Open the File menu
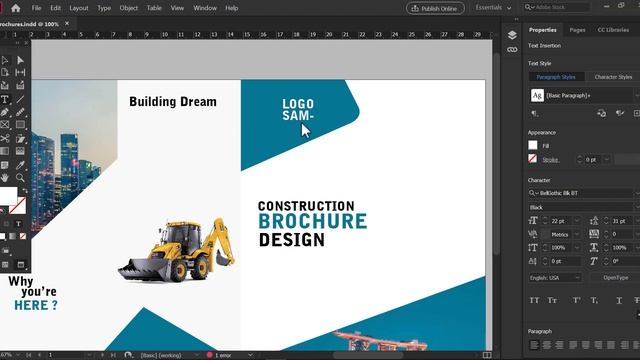This screenshot has width=640, height=360. 36,8
